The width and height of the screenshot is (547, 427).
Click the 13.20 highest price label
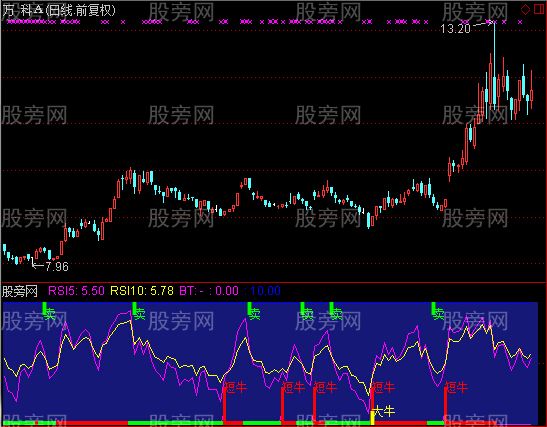456,29
